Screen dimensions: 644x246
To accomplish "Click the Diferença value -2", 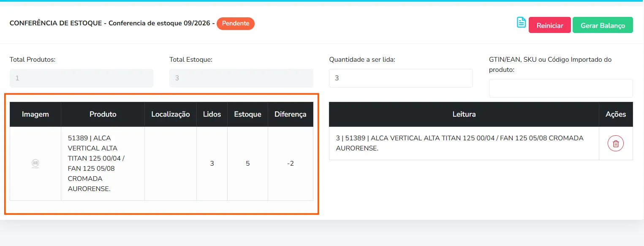I will pos(291,164).
